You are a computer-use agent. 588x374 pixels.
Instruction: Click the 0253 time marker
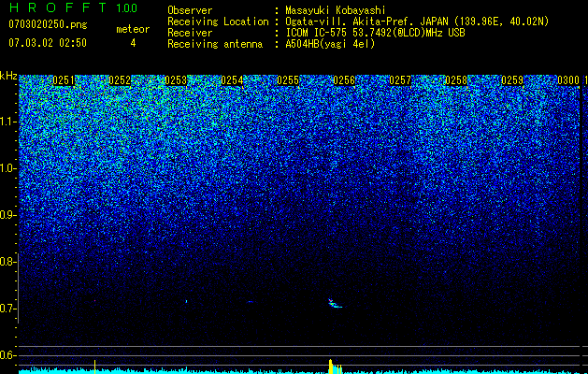tap(176, 80)
